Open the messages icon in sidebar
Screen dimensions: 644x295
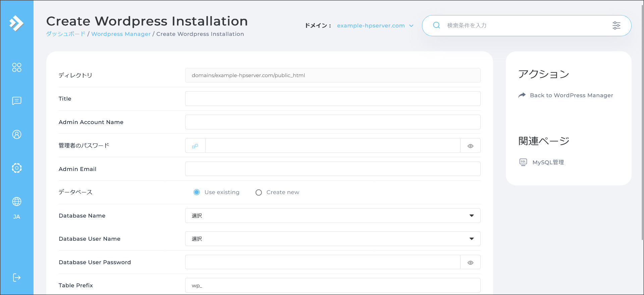click(16, 101)
